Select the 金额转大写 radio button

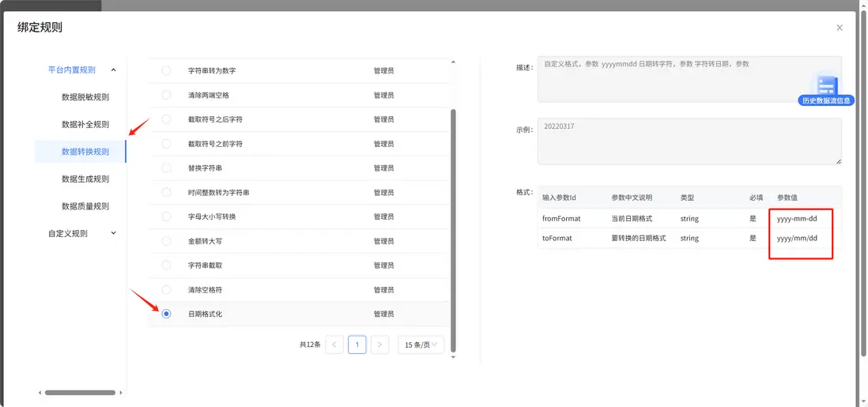coord(166,241)
